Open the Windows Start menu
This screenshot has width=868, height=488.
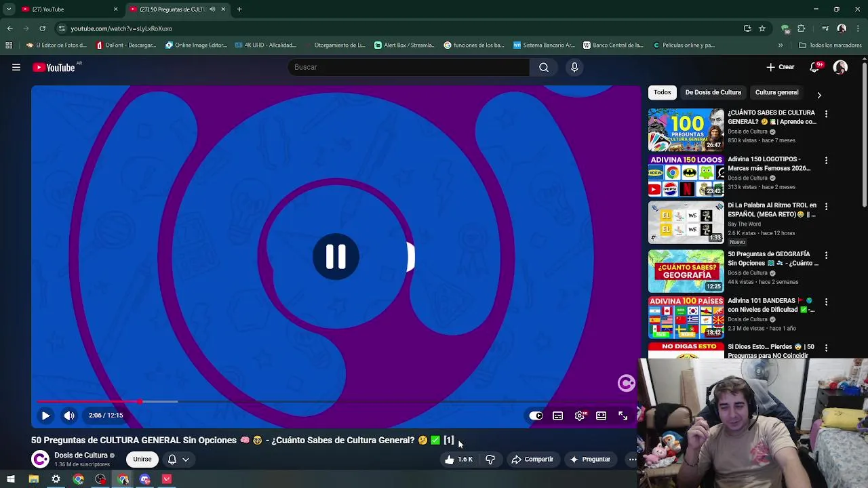11,479
